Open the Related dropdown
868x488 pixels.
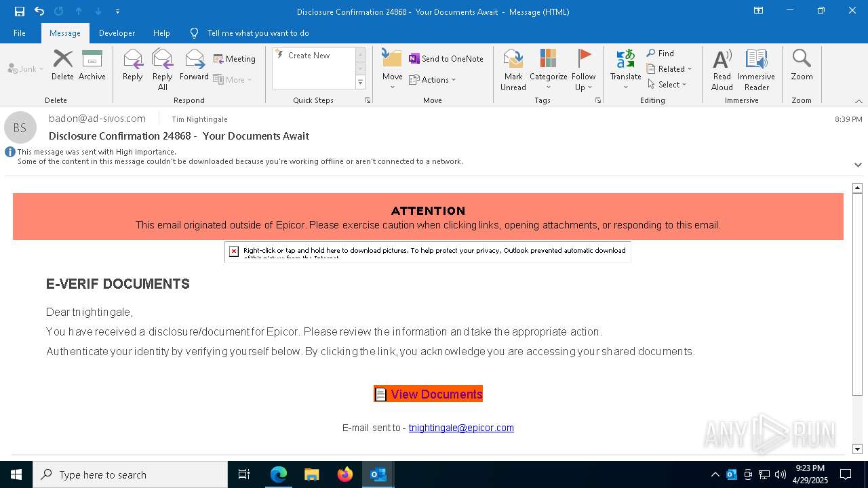(x=669, y=69)
